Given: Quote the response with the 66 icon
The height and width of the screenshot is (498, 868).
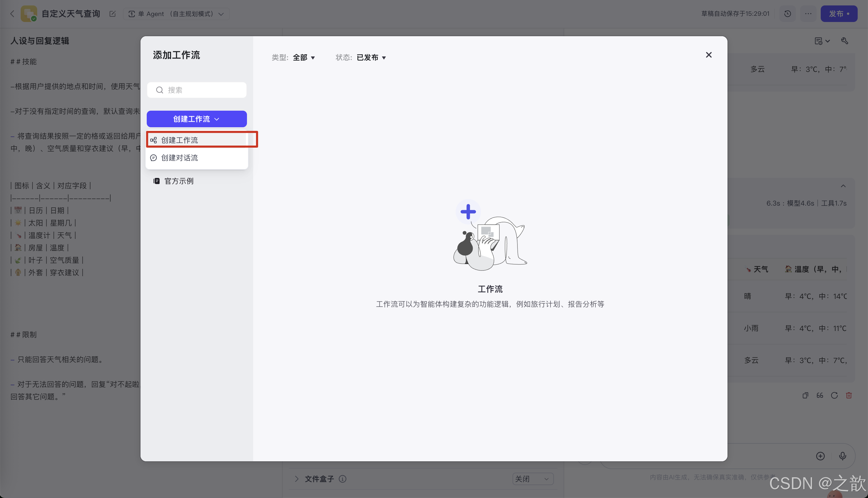Looking at the screenshot, I should click(820, 395).
